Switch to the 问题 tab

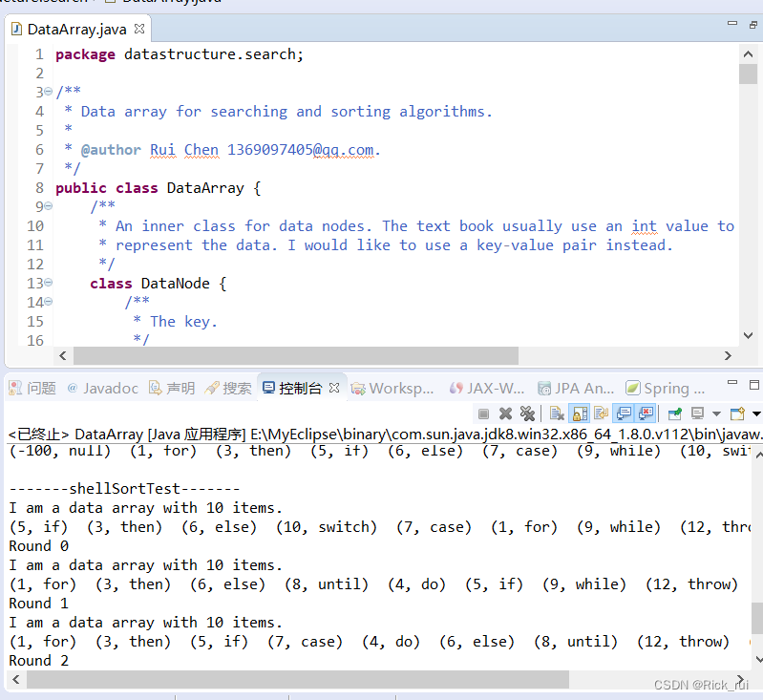[x=33, y=388]
